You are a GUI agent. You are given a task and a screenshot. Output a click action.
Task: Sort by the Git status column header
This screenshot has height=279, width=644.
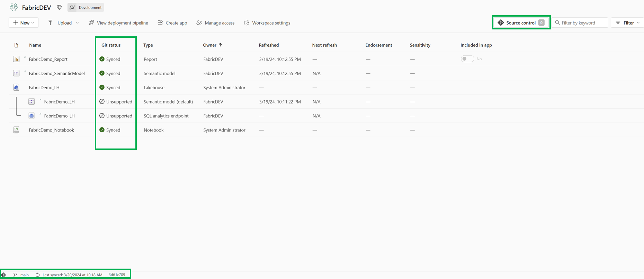coord(111,45)
